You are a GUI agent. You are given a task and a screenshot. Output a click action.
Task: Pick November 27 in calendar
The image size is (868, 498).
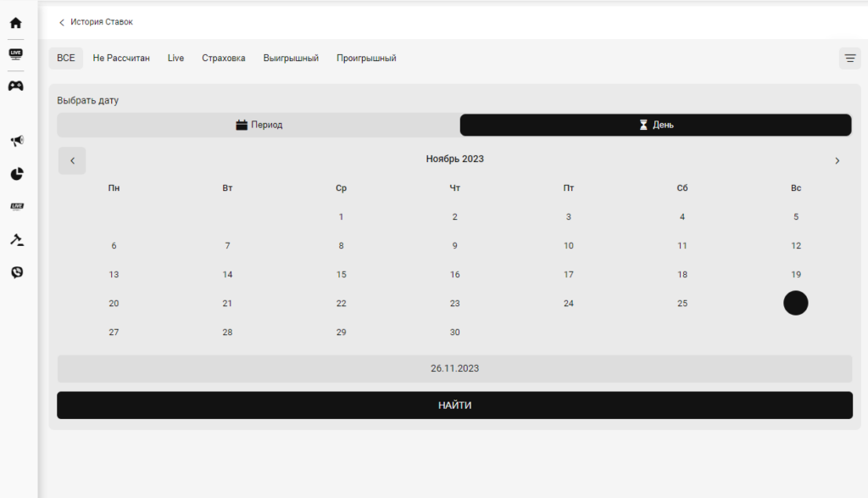(114, 332)
